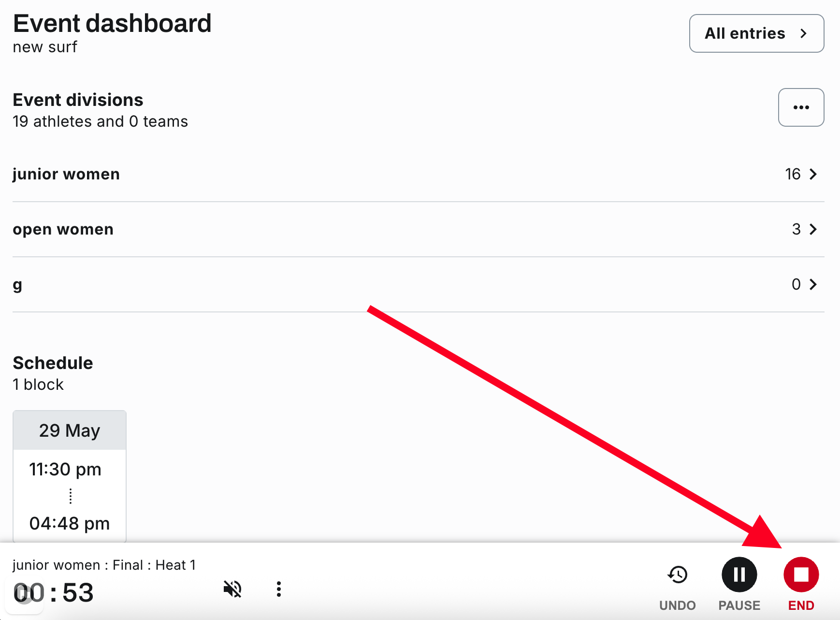This screenshot has width=840, height=620.
Task: Click the red END heat stop icon
Action: [x=801, y=575]
